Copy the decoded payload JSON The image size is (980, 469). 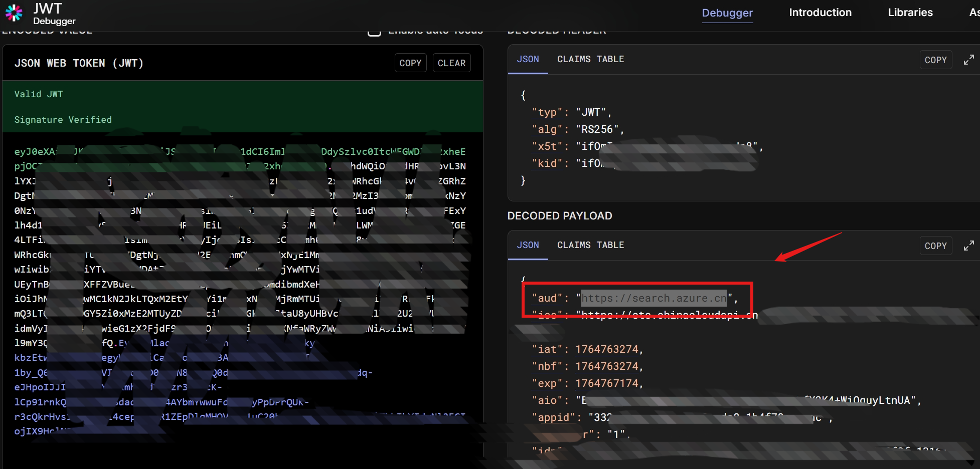935,246
